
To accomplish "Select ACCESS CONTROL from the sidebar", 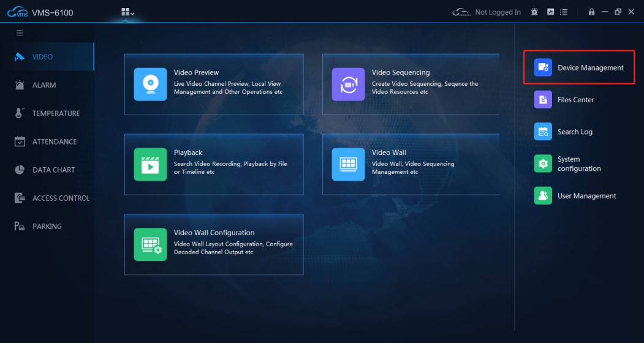I will pos(61,198).
